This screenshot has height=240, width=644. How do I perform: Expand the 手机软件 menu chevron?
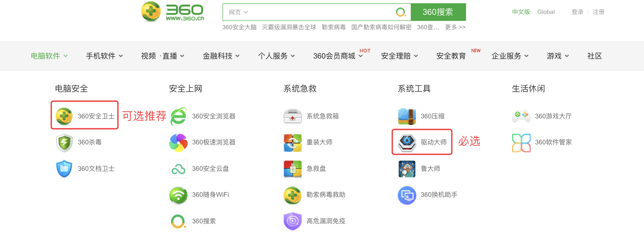coord(121,56)
